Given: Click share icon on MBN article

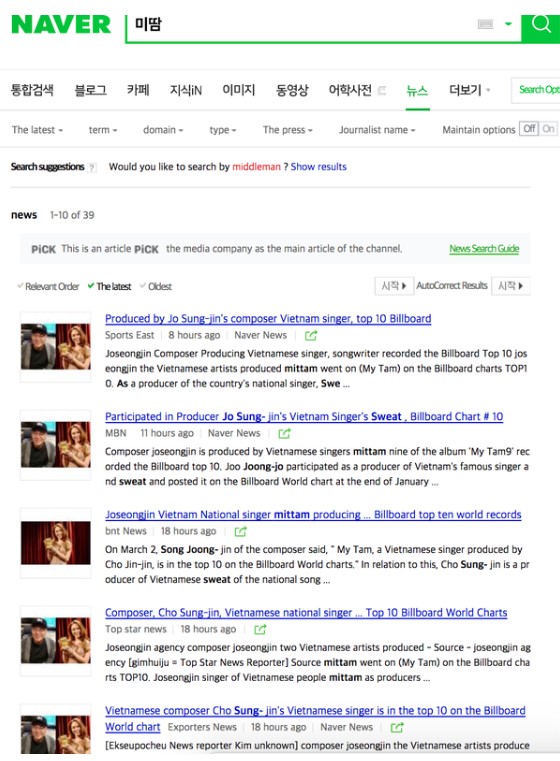Looking at the screenshot, I should pyautogui.click(x=284, y=433).
